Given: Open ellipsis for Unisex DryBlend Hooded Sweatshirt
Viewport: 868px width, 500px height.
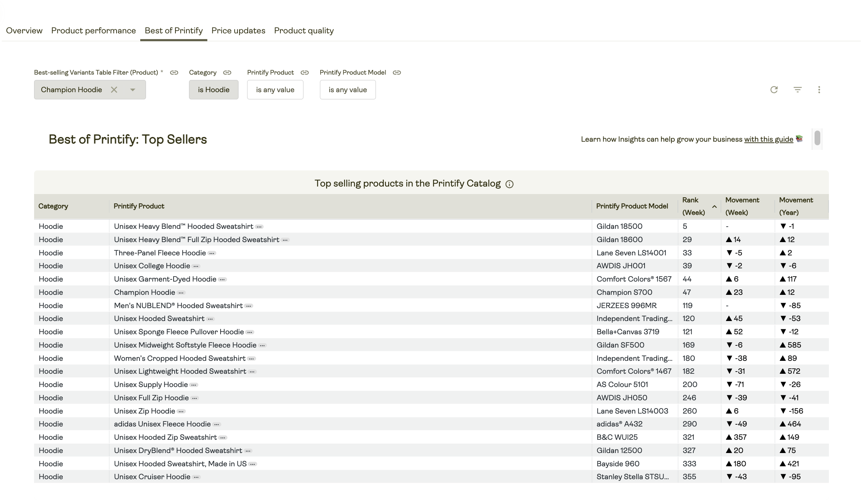Looking at the screenshot, I should coord(248,451).
